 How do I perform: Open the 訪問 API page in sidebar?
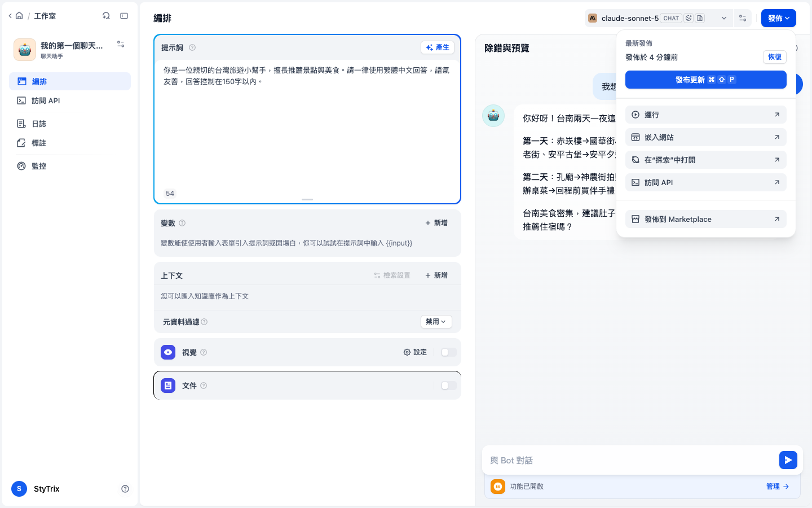(x=70, y=100)
